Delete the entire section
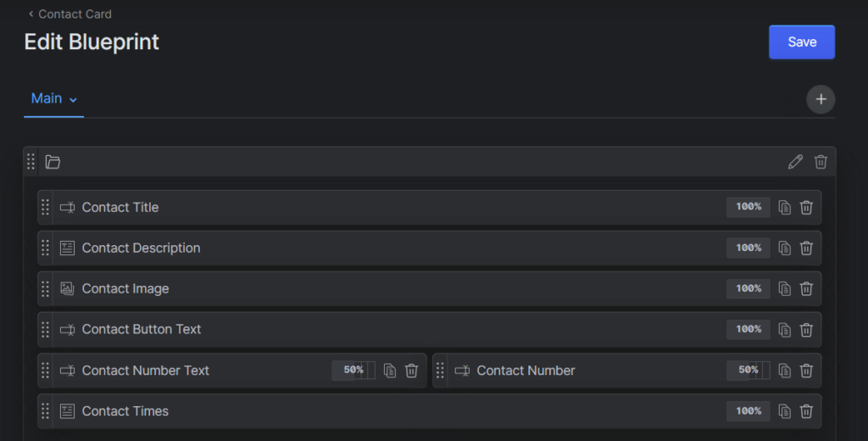 (x=821, y=162)
